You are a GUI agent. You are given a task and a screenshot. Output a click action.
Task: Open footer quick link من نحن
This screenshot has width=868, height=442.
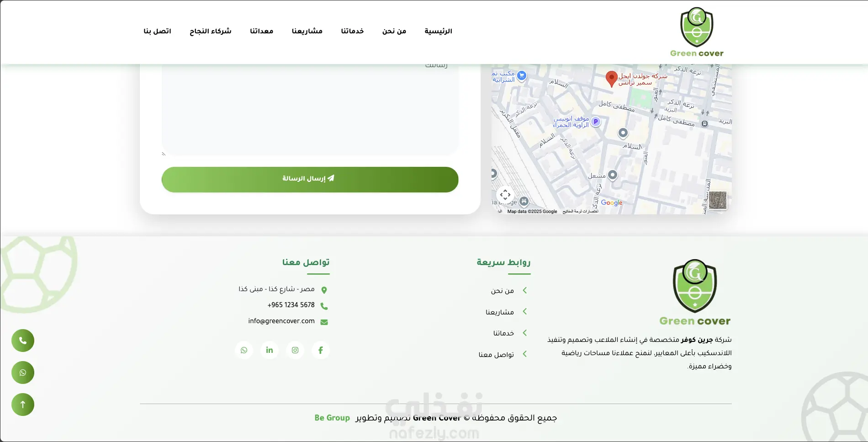click(x=503, y=291)
